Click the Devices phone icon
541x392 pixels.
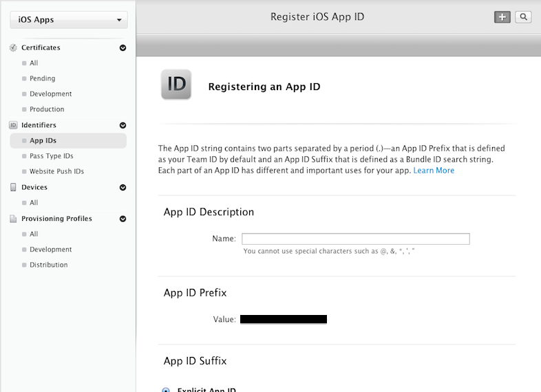click(x=13, y=187)
